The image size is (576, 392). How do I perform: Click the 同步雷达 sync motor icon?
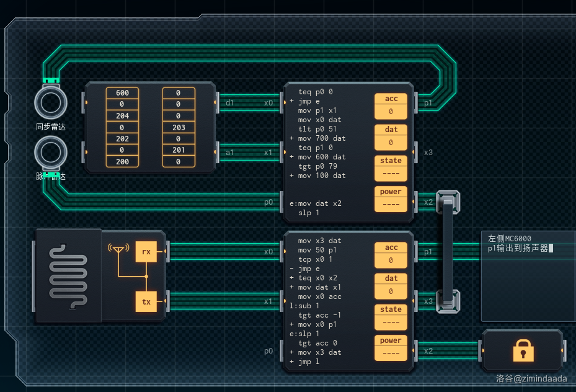51,101
